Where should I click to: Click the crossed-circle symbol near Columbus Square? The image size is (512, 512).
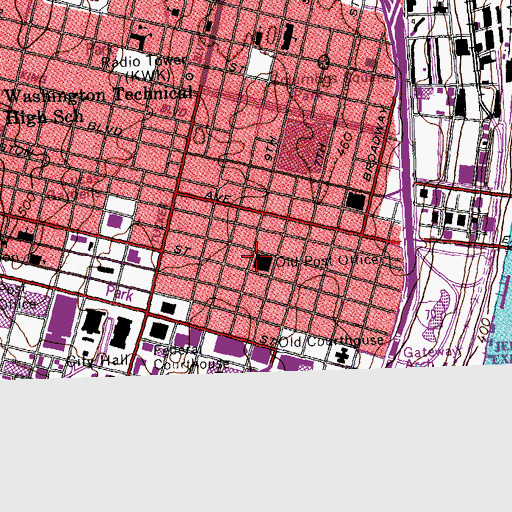324,61
